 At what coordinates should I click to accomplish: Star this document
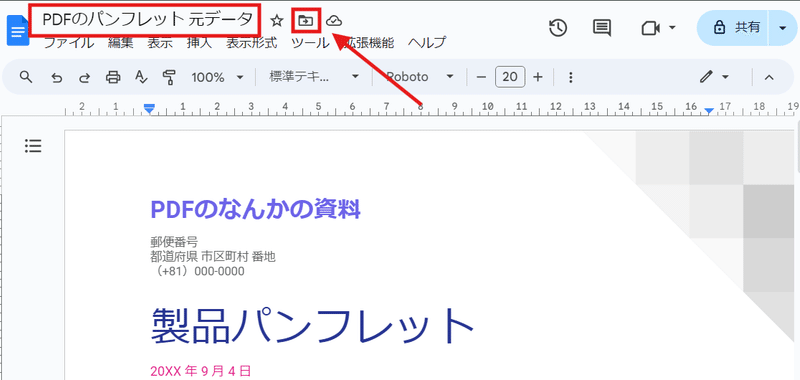coord(277,21)
